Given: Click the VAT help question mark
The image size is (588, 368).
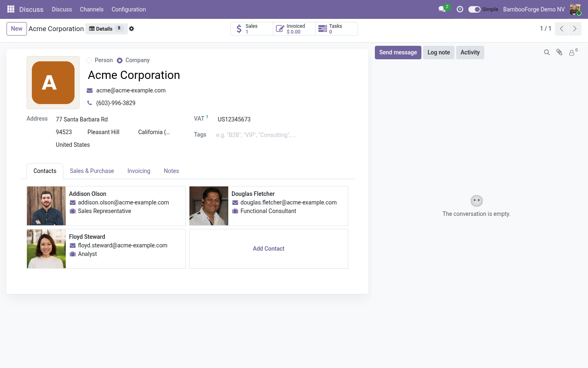Looking at the screenshot, I should click(x=207, y=117).
